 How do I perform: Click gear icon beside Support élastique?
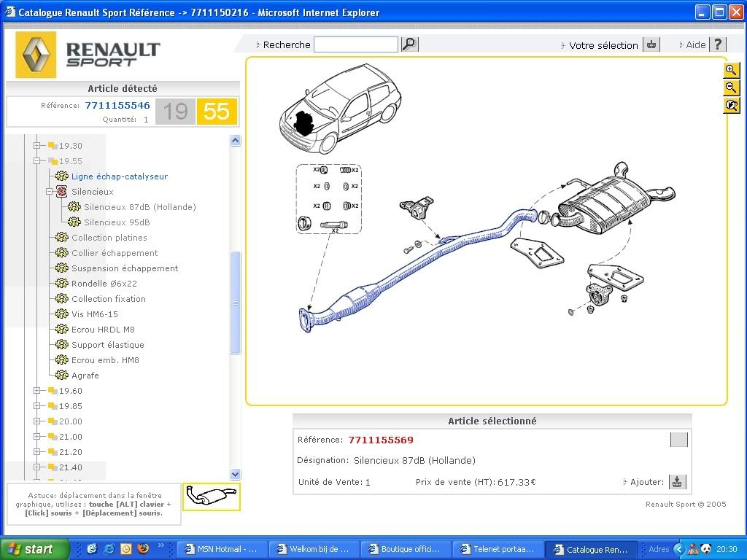coord(61,344)
